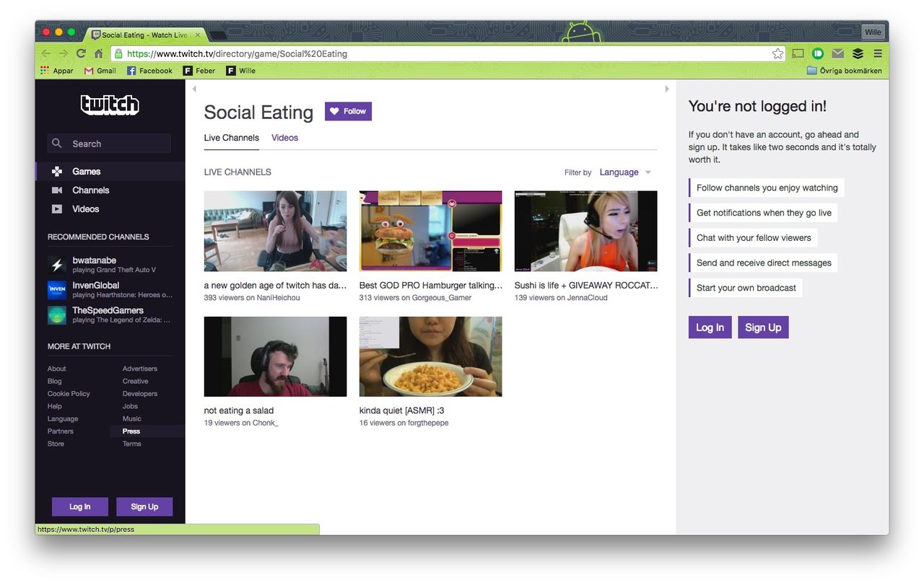This screenshot has width=924, height=585.
Task: Toggle the bookmark star in the address bar
Action: (777, 53)
